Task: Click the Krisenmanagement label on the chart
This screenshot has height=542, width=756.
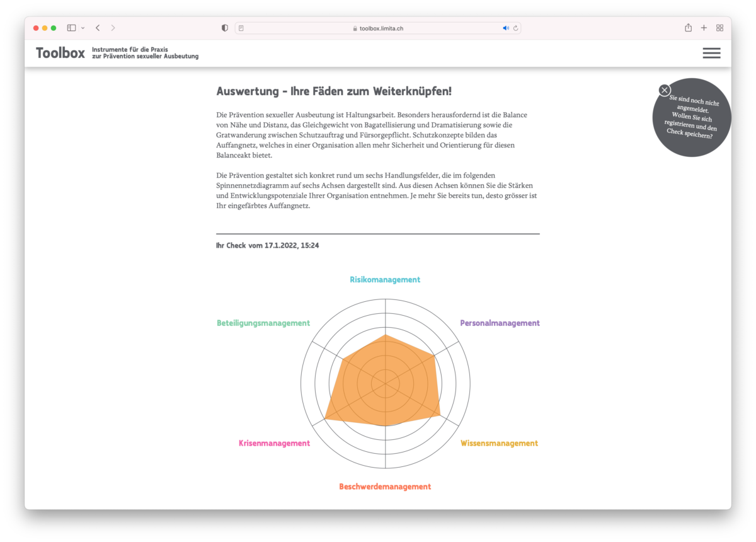Action: (x=274, y=443)
